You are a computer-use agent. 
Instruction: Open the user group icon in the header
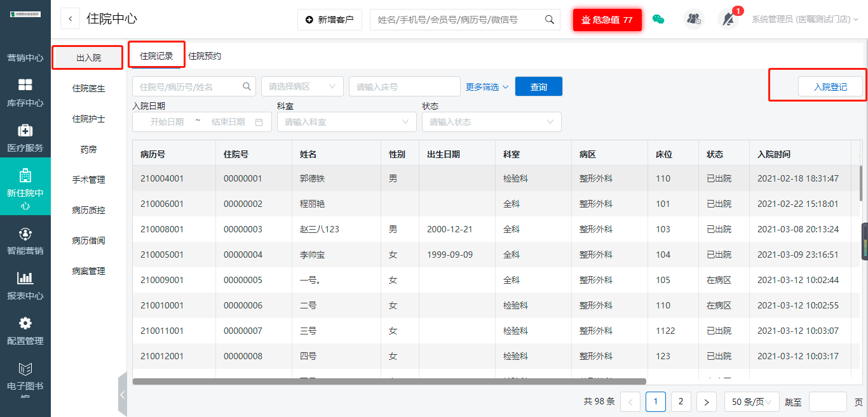pos(694,19)
